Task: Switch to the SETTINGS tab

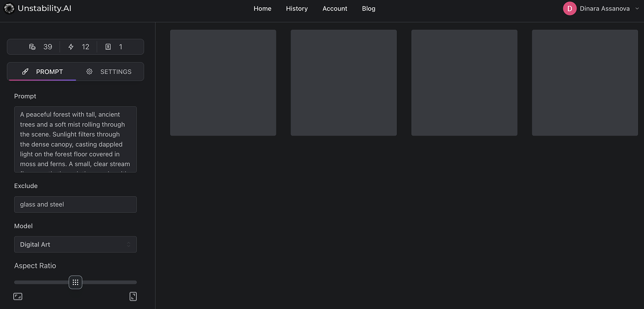Action: (x=109, y=72)
